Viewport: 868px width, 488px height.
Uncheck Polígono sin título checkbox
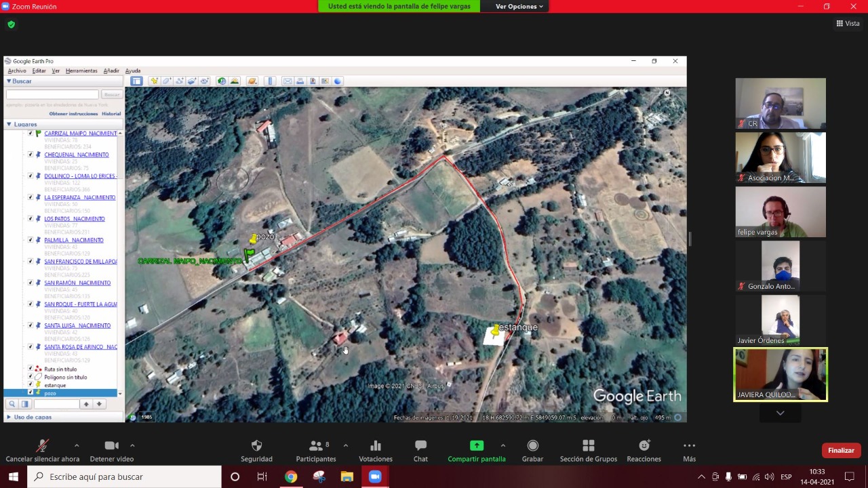pos(31,377)
